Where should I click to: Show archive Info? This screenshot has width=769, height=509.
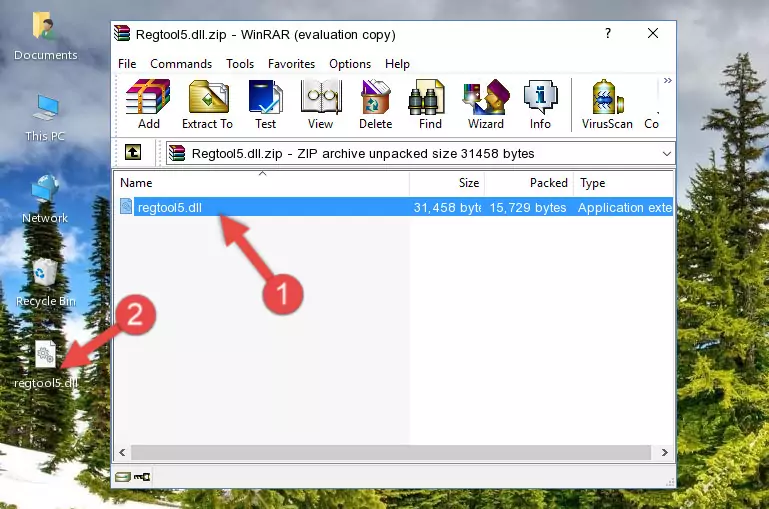pos(540,104)
